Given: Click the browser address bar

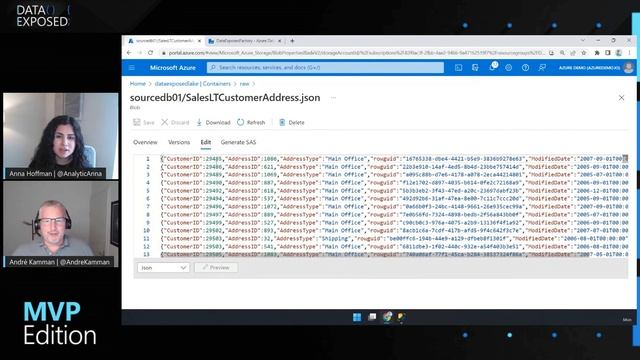Looking at the screenshot, I should 353,53.
